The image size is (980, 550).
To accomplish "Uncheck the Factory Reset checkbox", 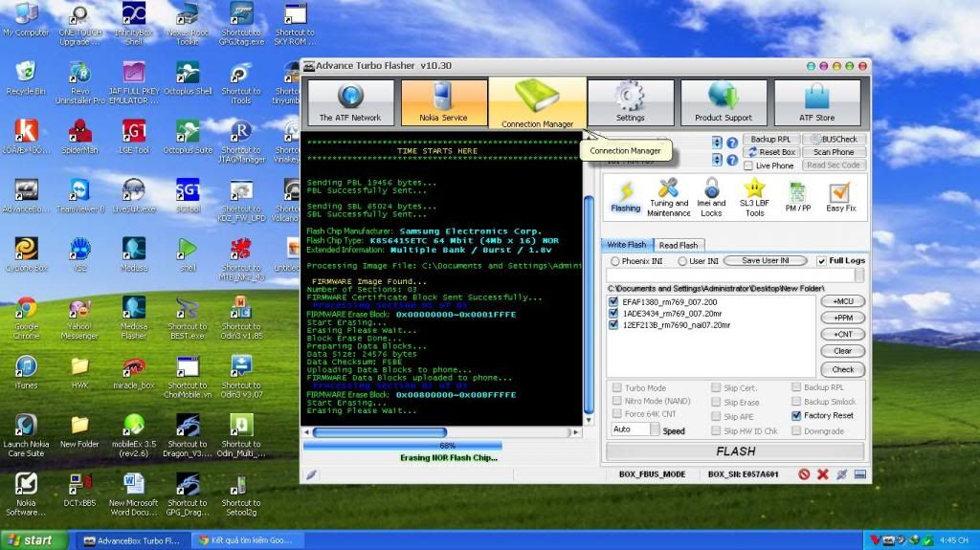I will tap(796, 416).
